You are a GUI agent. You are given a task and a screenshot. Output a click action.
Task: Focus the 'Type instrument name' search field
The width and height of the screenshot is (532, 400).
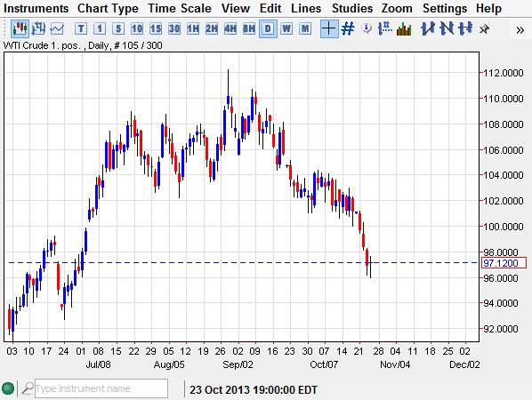(x=101, y=388)
